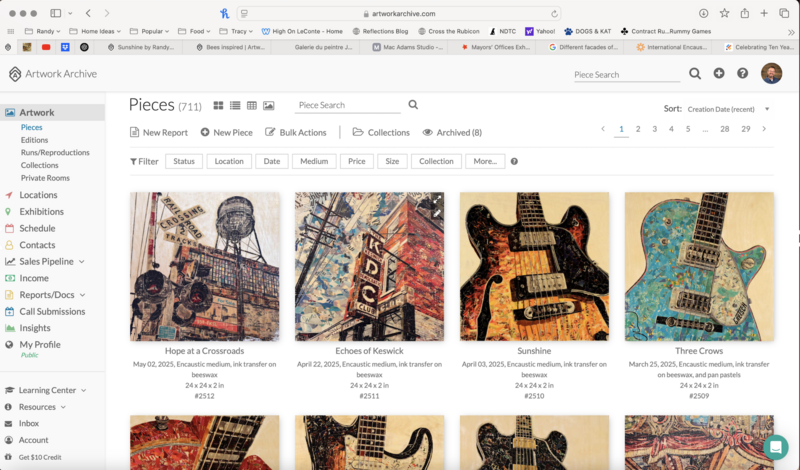Go to page 2 of pieces
This screenshot has height=470, width=800.
[x=638, y=129]
